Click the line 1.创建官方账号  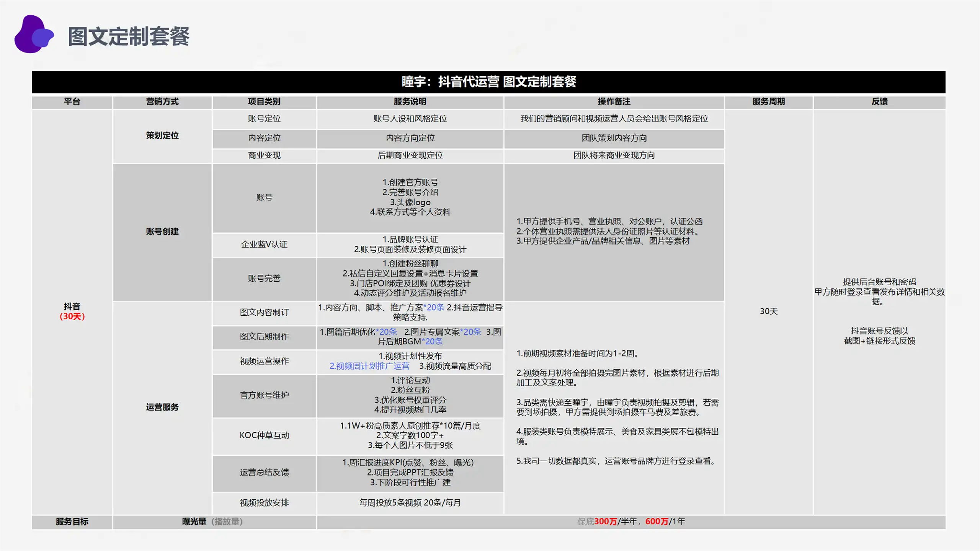point(410,183)
